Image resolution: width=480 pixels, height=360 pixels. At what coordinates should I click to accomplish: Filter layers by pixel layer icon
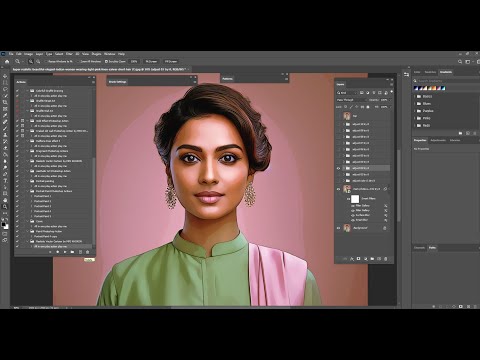(x=362, y=93)
